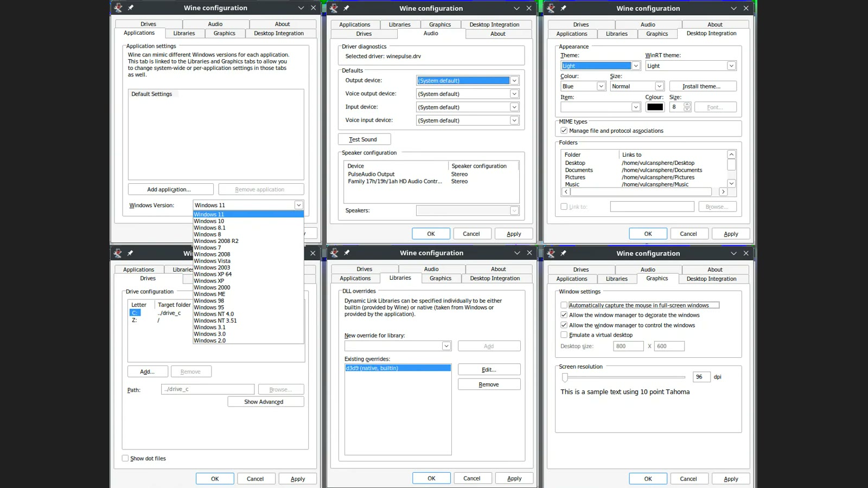Image resolution: width=868 pixels, height=488 pixels.
Task: Open the Drives tab in the Desktop Integration window
Action: pyautogui.click(x=581, y=24)
